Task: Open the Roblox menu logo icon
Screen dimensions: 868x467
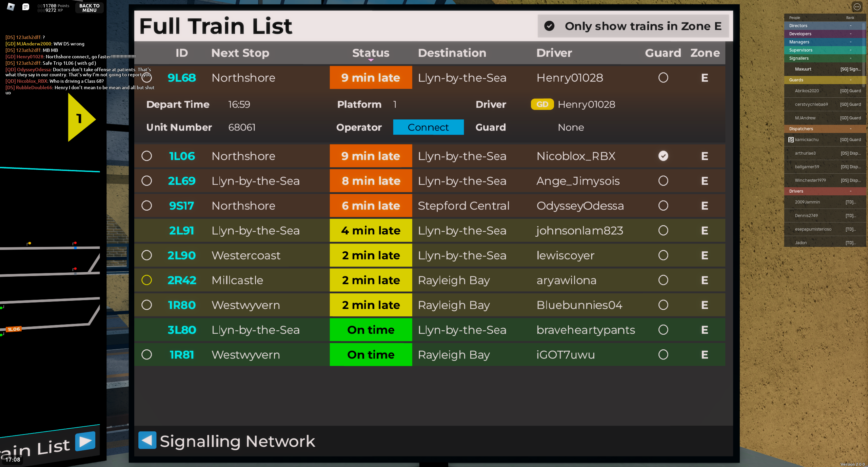Action: point(11,7)
